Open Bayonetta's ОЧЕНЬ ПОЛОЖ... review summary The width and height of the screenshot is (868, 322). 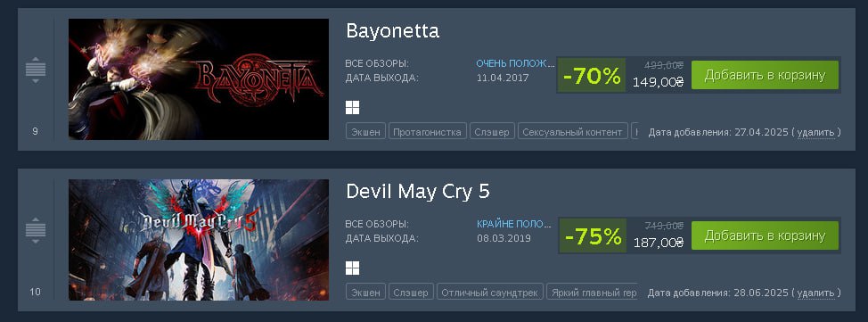(515, 63)
